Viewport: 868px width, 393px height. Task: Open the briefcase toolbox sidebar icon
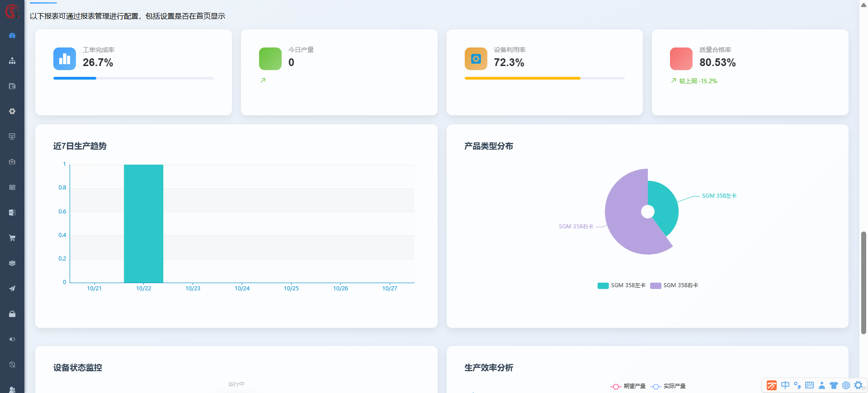pyautogui.click(x=12, y=162)
